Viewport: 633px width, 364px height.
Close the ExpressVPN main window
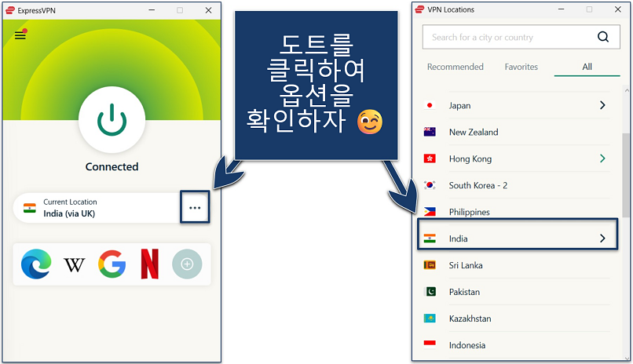tap(208, 10)
